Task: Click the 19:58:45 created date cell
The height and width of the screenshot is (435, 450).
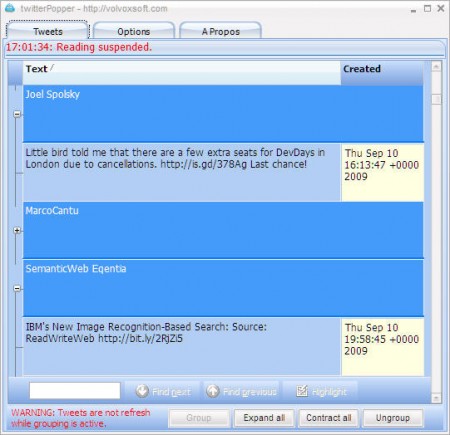Action: pos(383,347)
